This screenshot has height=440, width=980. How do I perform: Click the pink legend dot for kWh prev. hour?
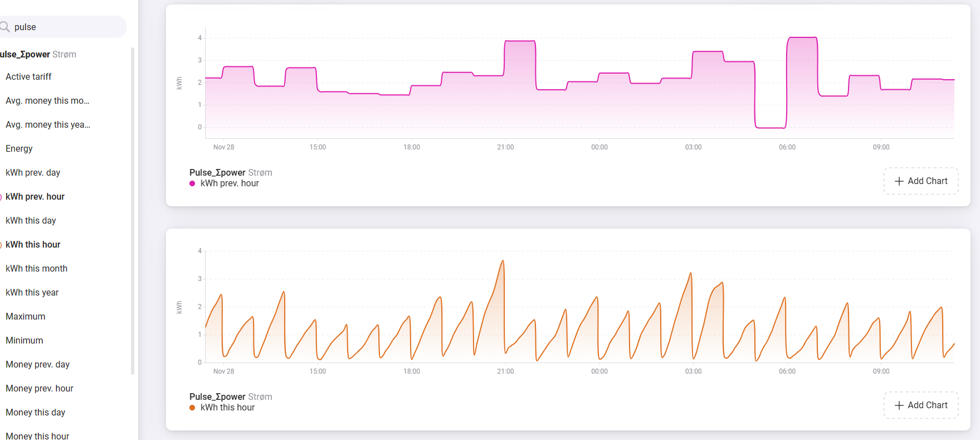click(192, 183)
